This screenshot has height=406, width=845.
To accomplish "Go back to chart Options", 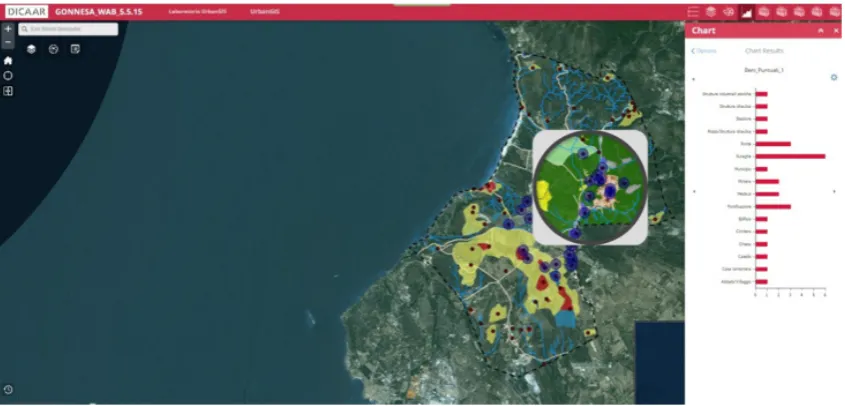I will [704, 51].
